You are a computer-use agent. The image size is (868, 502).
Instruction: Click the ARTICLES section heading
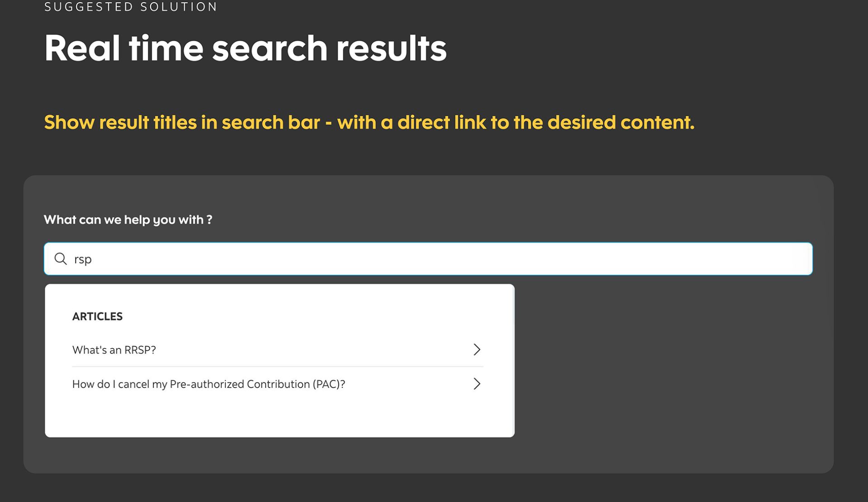pyautogui.click(x=97, y=316)
